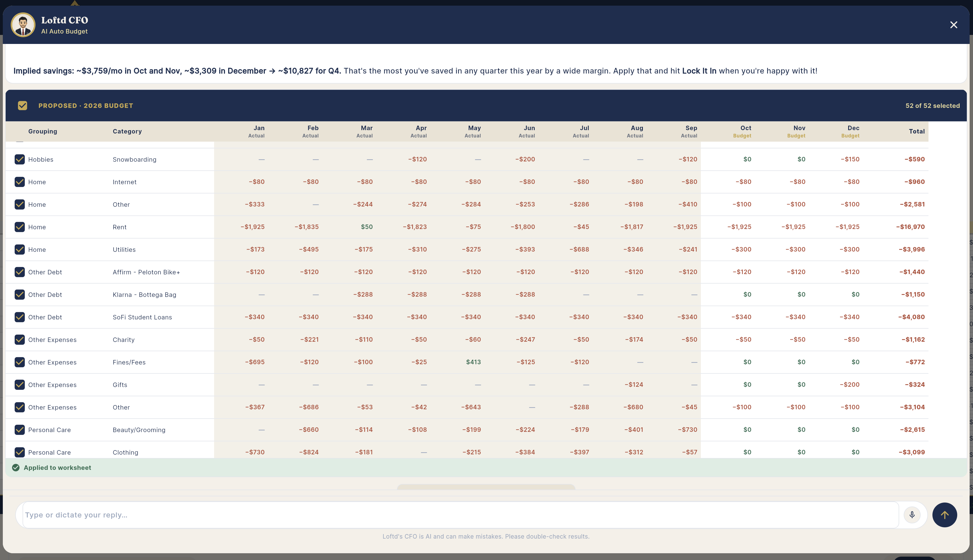The height and width of the screenshot is (560, 973).
Task: Click the Category column header
Action: [127, 131]
